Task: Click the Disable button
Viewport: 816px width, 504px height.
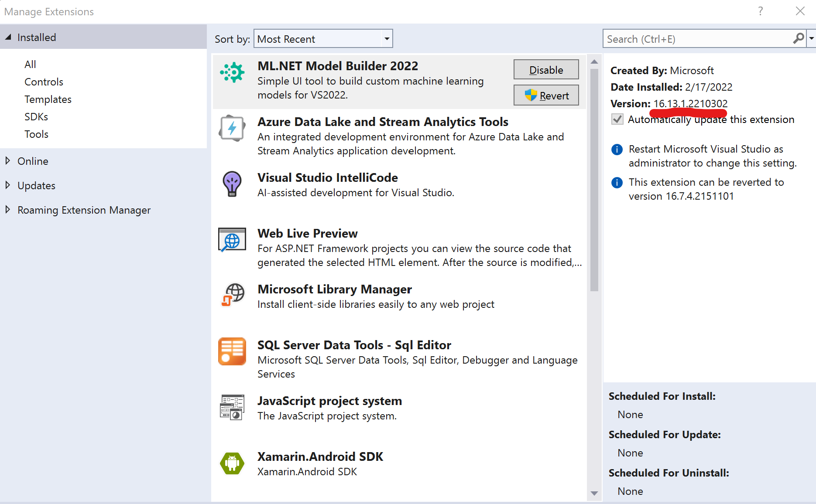Action: [x=546, y=69]
